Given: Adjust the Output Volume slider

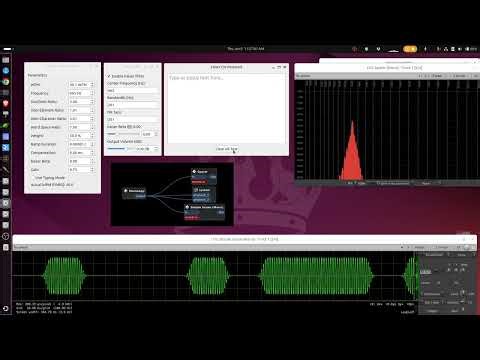Looking at the screenshot, I should point(121,149).
